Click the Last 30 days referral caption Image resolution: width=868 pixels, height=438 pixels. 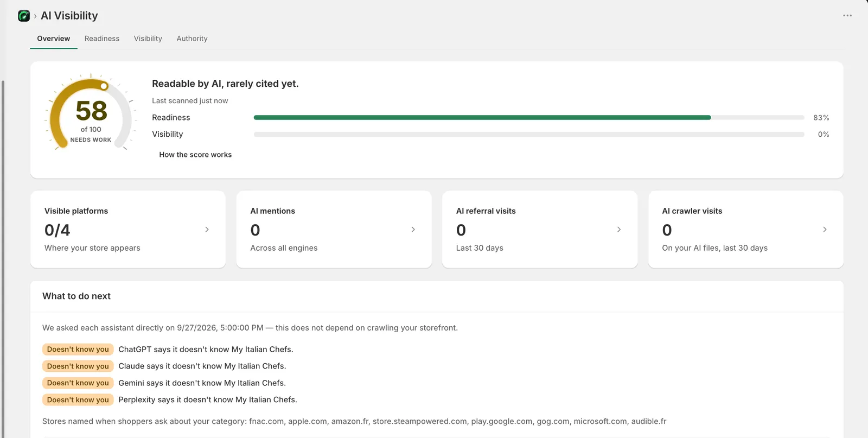coord(480,248)
